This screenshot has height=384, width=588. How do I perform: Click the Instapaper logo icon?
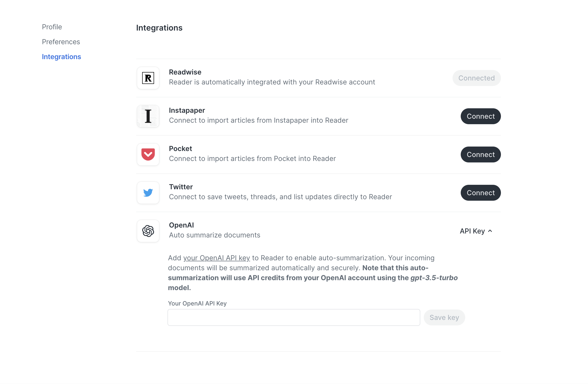148,116
